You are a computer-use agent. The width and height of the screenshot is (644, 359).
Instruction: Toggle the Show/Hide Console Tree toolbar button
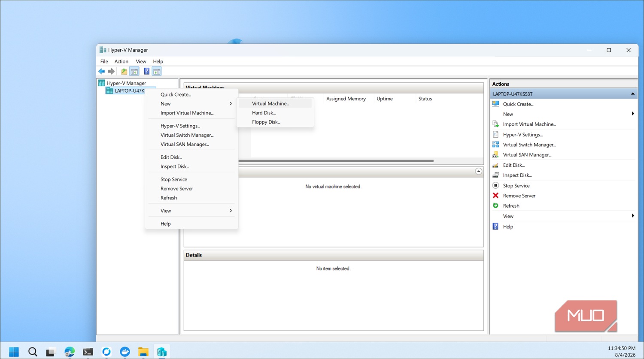pyautogui.click(x=134, y=71)
